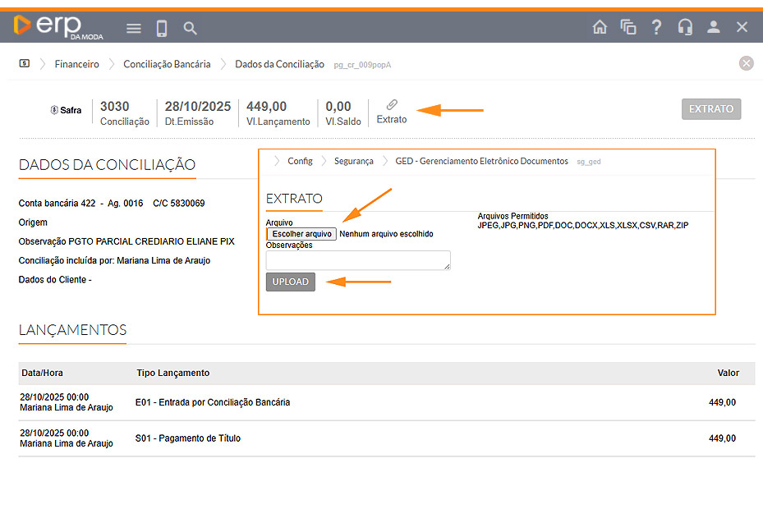The width and height of the screenshot is (763, 532).
Task: Navigate to Financeiro breadcrumb
Action: tap(76, 64)
